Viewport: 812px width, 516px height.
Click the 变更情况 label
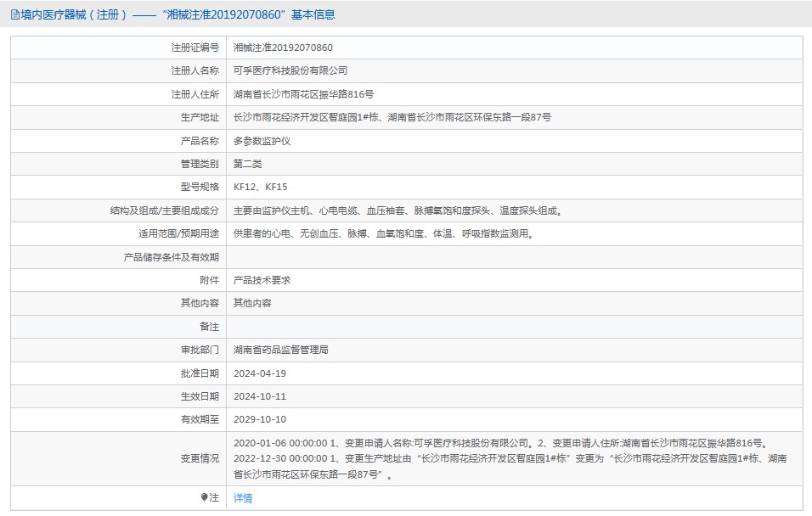click(x=200, y=458)
